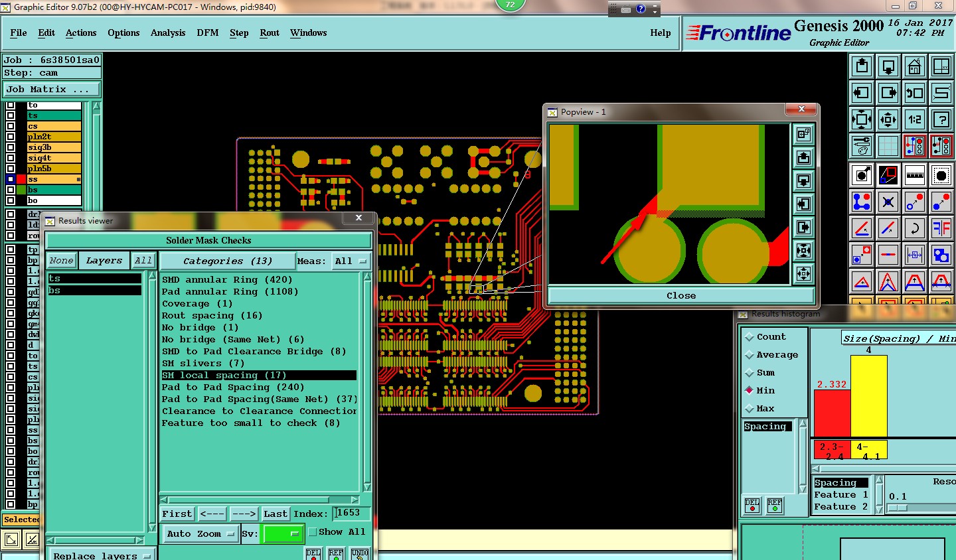956x560 pixels.
Task: Select the dimension arrows tool
Action: 915,255
